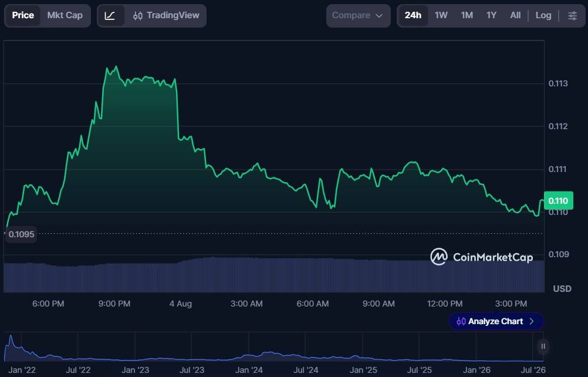Click Jul '23 on the range navigator

(192, 371)
